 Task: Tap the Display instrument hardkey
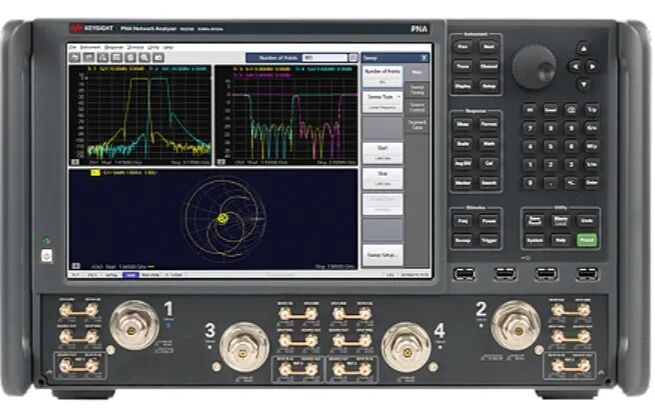(x=463, y=86)
